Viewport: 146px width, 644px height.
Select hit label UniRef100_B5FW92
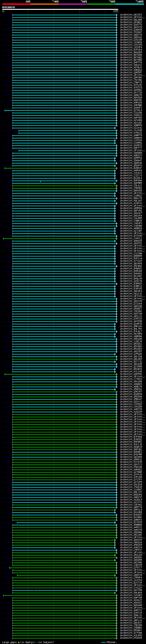tap(131, 442)
